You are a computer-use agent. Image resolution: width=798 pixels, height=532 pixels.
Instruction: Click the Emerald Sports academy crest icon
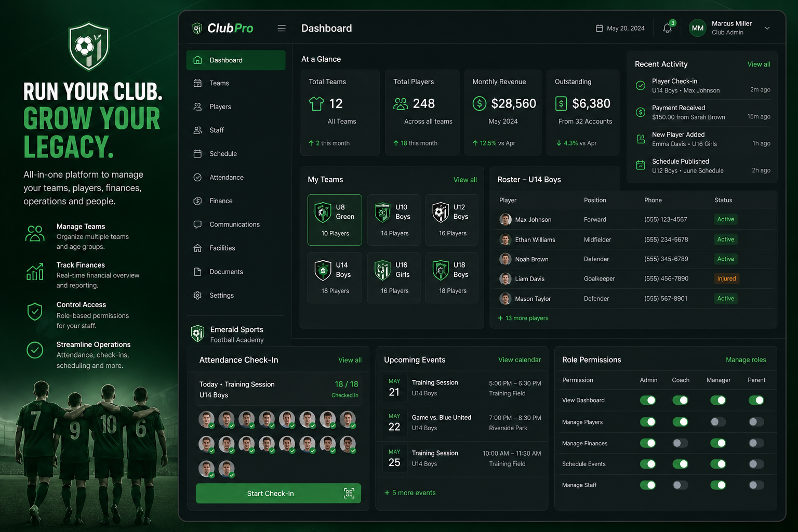(197, 334)
